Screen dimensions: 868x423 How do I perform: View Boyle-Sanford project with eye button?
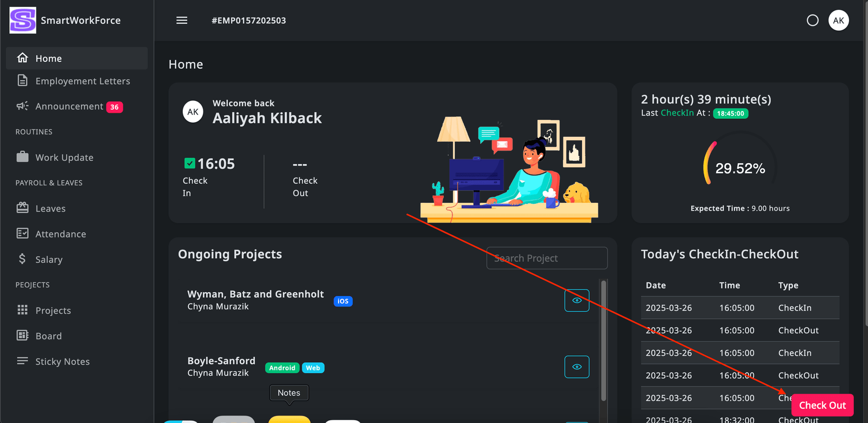tap(577, 367)
